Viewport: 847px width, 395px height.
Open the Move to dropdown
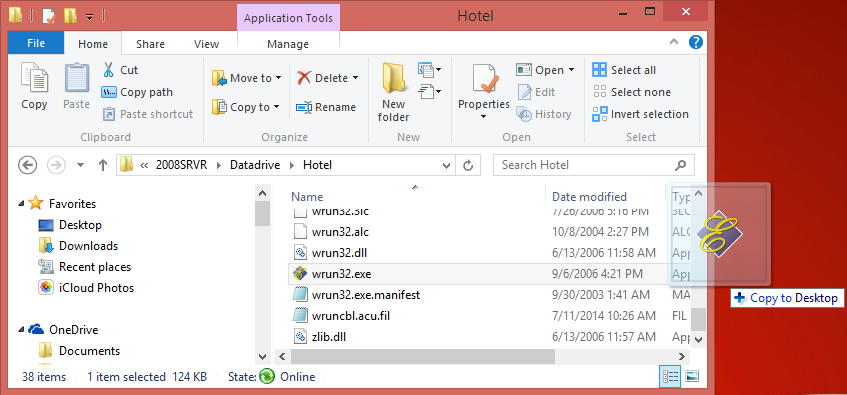[246, 78]
